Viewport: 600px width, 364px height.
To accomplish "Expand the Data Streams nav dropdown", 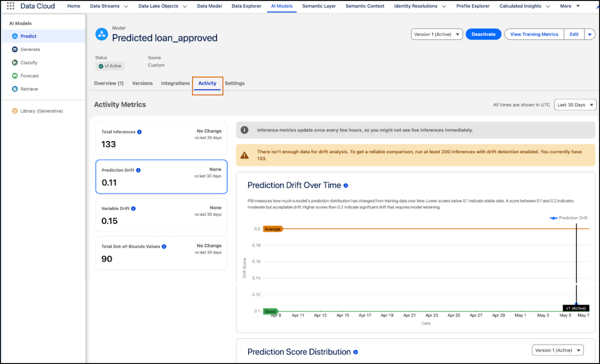I will [126, 6].
